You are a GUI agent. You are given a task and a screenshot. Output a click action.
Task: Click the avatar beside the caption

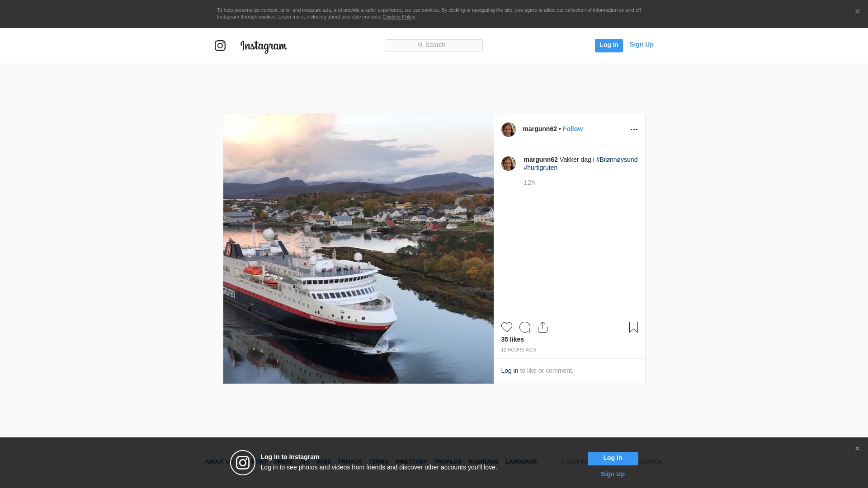coord(508,164)
